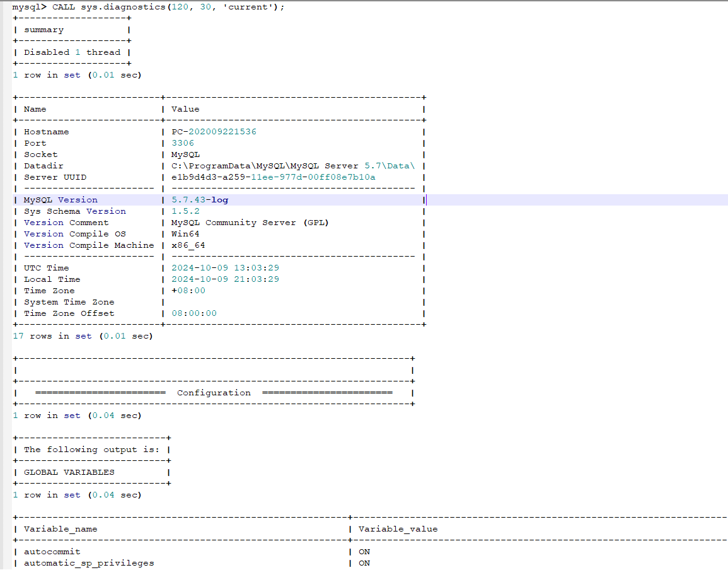Click the Version Compile Machine label
The image size is (728, 570).
click(89, 245)
